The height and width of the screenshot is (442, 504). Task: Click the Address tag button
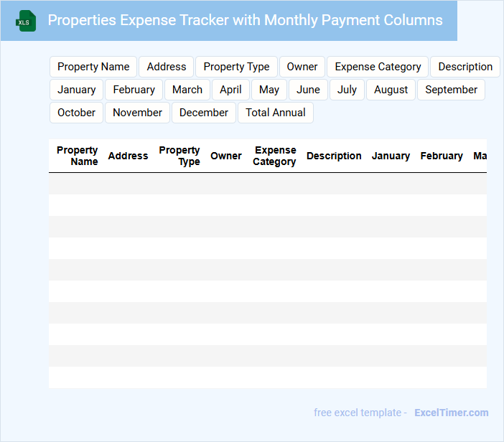click(167, 67)
